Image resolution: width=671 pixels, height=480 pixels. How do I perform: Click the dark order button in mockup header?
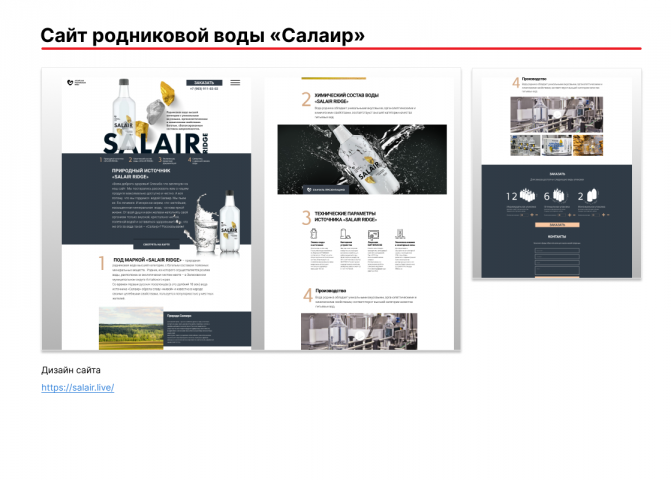(x=204, y=83)
